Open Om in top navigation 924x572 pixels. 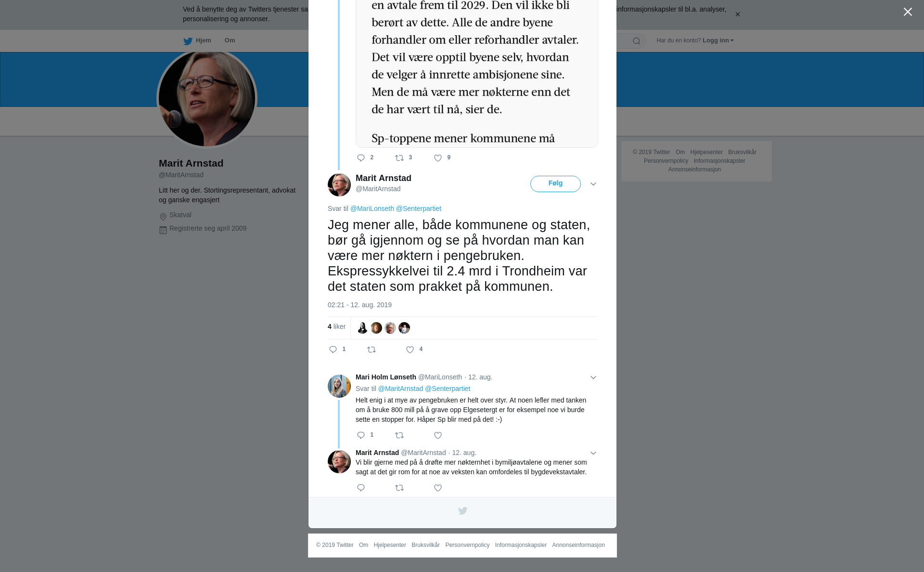pyautogui.click(x=230, y=40)
